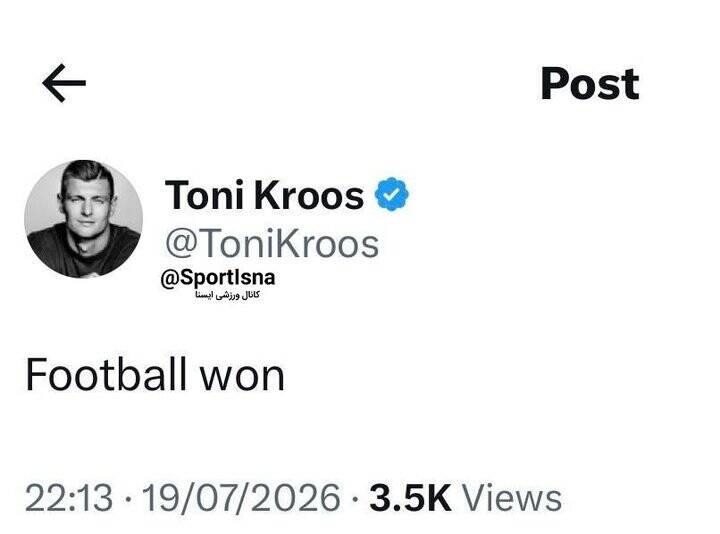Click the word "won" in the post
This screenshot has width=720, height=534.
[x=242, y=379]
